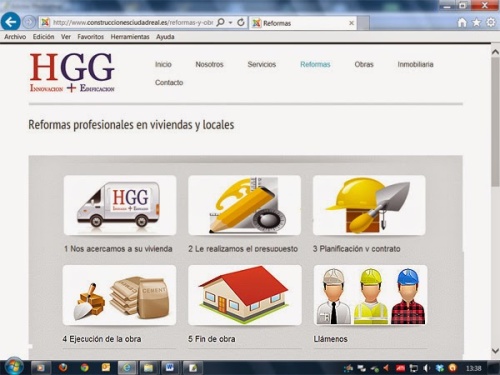
Task: Click the scrollbar down arrow
Action: [x=495, y=351]
